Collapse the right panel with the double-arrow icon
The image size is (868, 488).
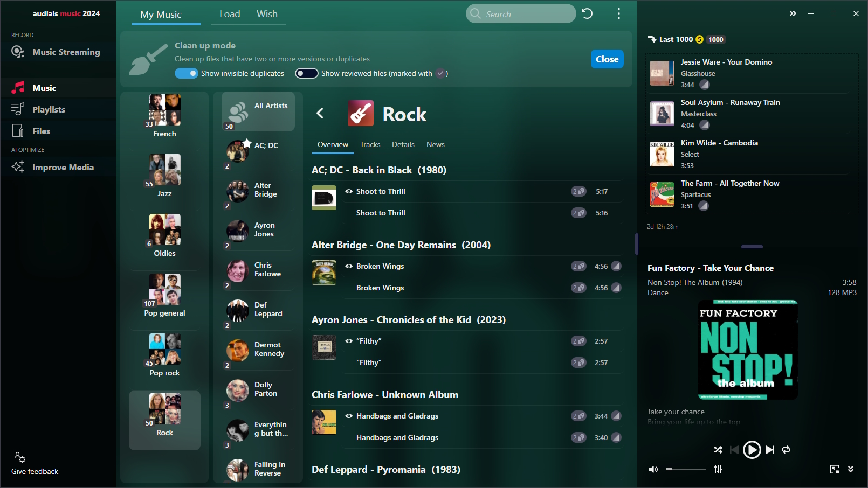pyautogui.click(x=793, y=13)
